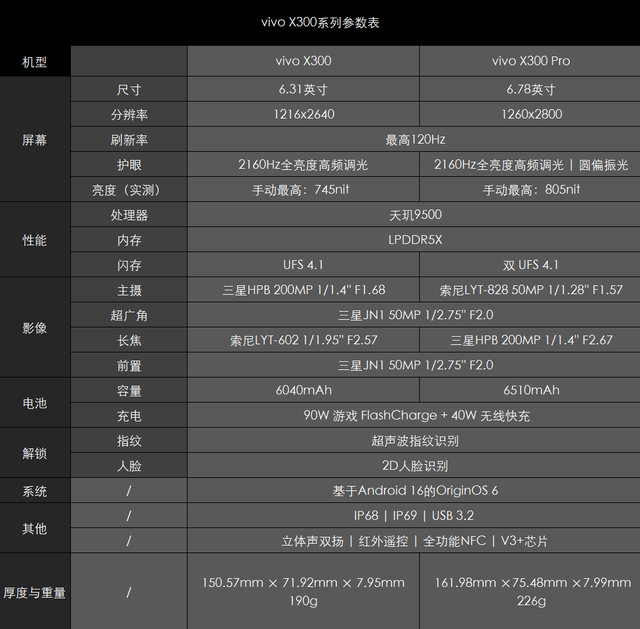Click the '机型' row label
The image size is (640, 629).
(35, 62)
